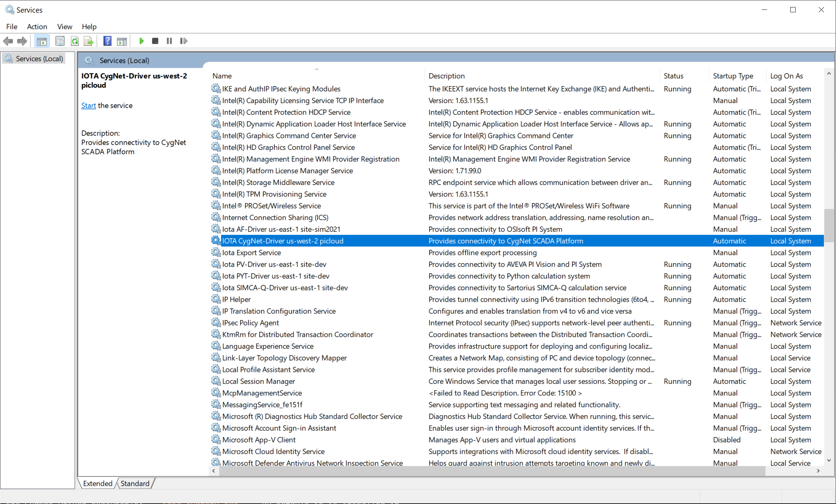Image resolution: width=836 pixels, height=504 pixels.
Task: Toggle Show/Hide Console Tree icon
Action: click(x=42, y=41)
